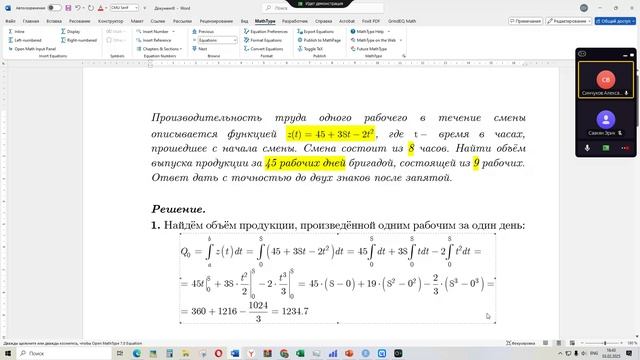Redo the action in quick access toolbar
This screenshot has width=640, height=360.
[91, 8]
